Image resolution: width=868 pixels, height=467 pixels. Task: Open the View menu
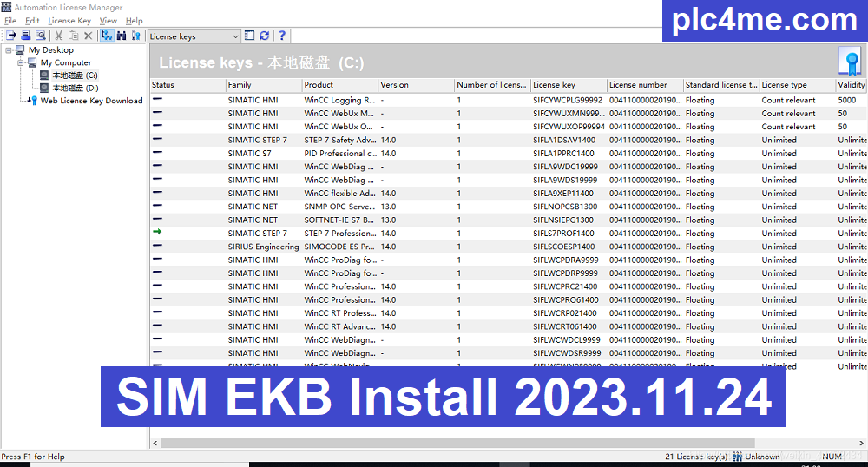(108, 21)
